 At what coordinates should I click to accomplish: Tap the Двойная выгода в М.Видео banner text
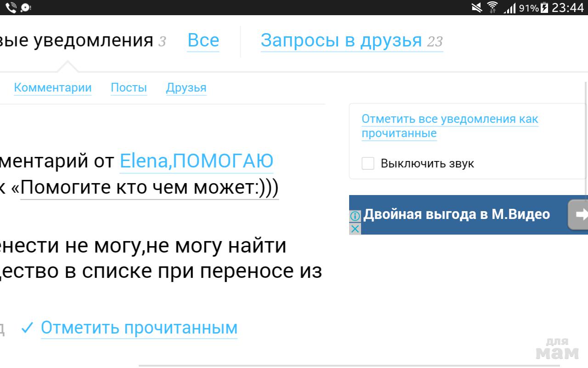pos(457,214)
